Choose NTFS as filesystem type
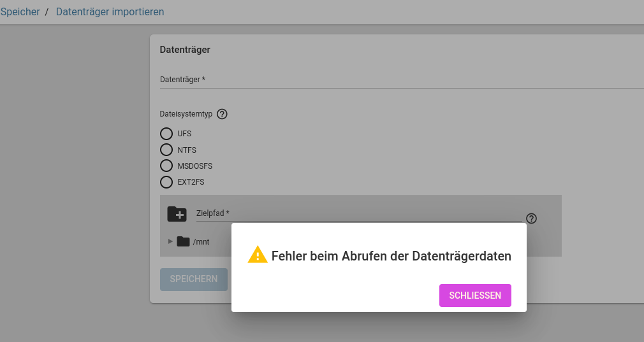The height and width of the screenshot is (342, 644). tap(166, 150)
